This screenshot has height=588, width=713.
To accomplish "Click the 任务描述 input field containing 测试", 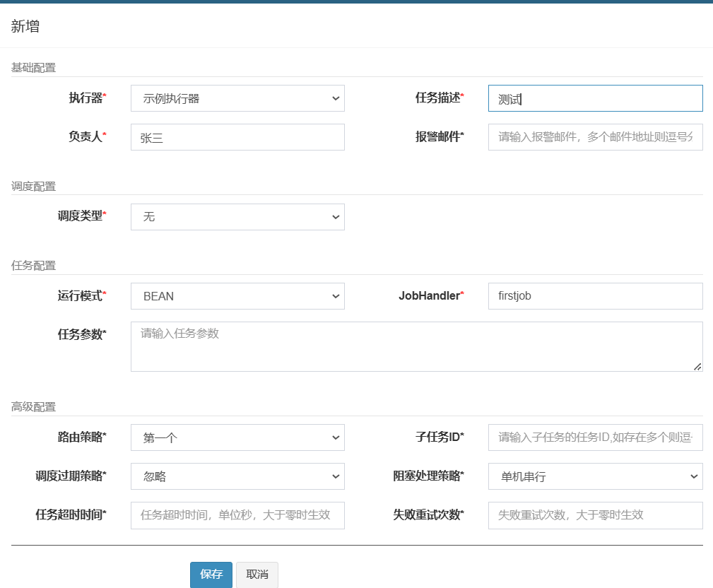I will 595,98.
